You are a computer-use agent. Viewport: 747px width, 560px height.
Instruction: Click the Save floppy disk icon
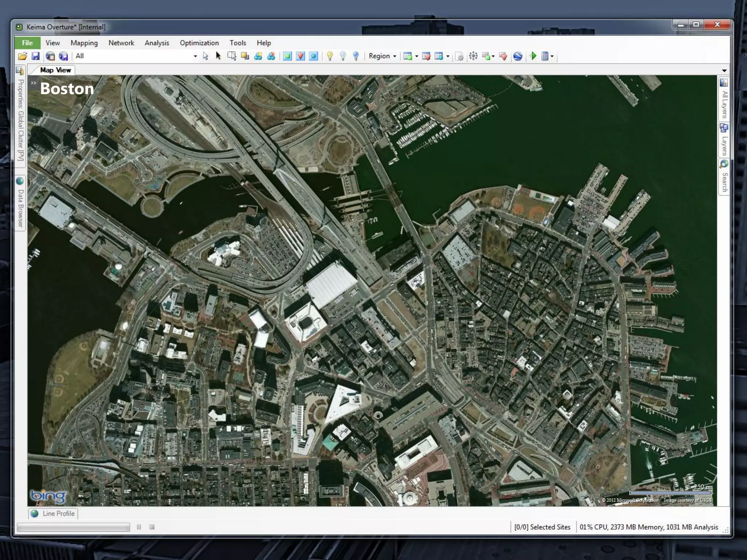click(35, 56)
